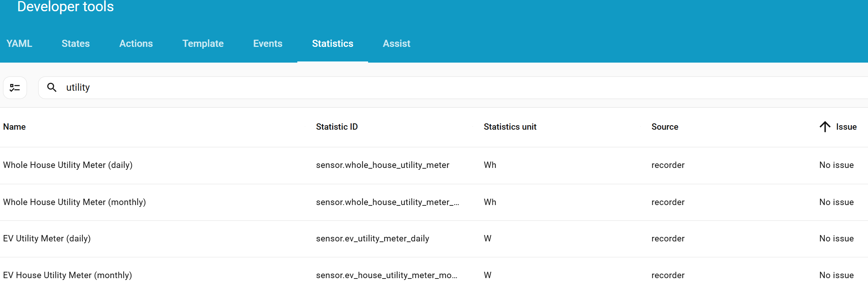The image size is (868, 295).
Task: Go to the Template tab
Action: click(x=203, y=43)
